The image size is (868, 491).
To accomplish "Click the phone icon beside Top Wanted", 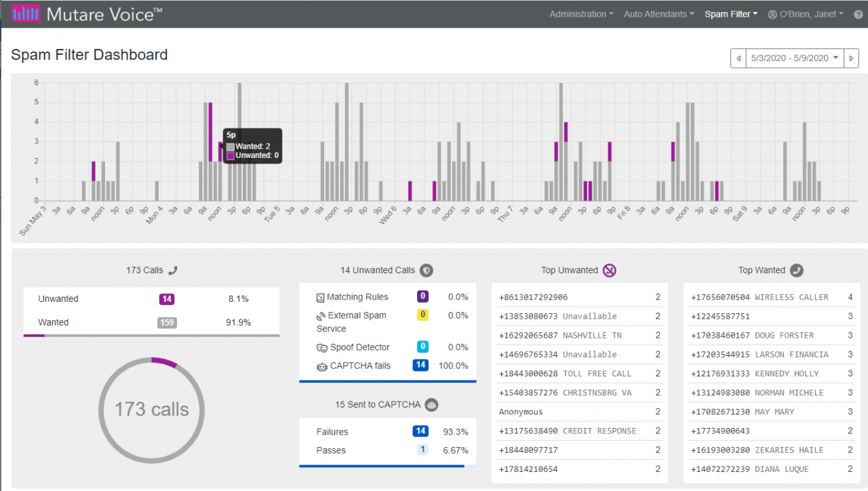I will [797, 270].
